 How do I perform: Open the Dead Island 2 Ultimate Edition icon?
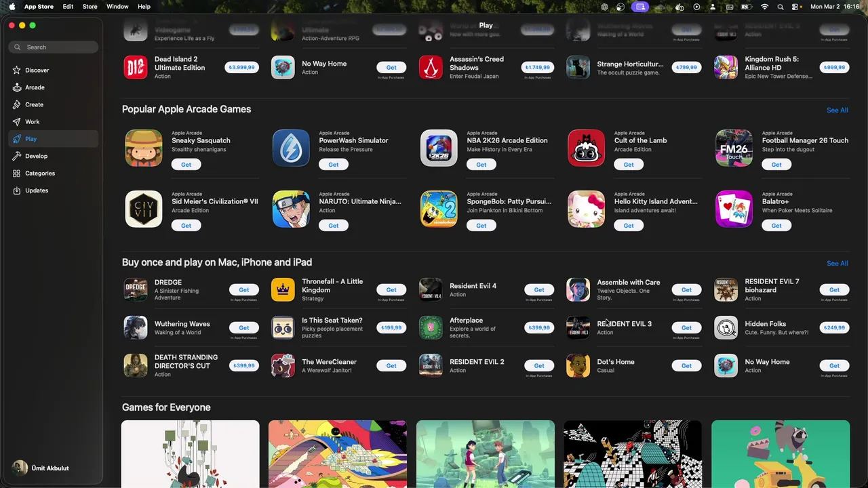click(x=136, y=67)
